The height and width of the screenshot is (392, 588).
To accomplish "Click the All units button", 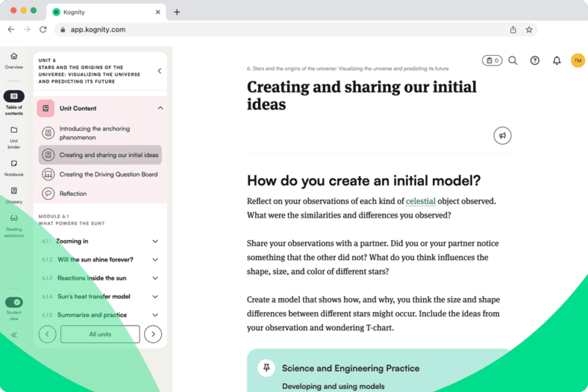I will point(100,335).
